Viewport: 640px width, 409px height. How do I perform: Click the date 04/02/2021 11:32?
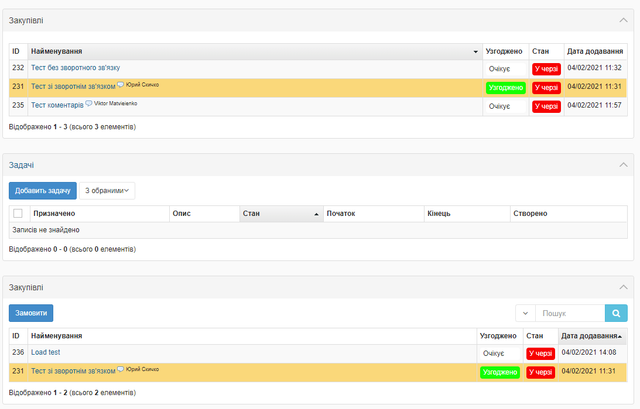(x=594, y=68)
